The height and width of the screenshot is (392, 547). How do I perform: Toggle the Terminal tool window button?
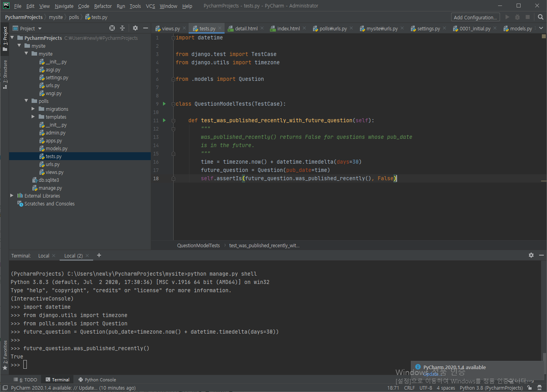(x=58, y=380)
